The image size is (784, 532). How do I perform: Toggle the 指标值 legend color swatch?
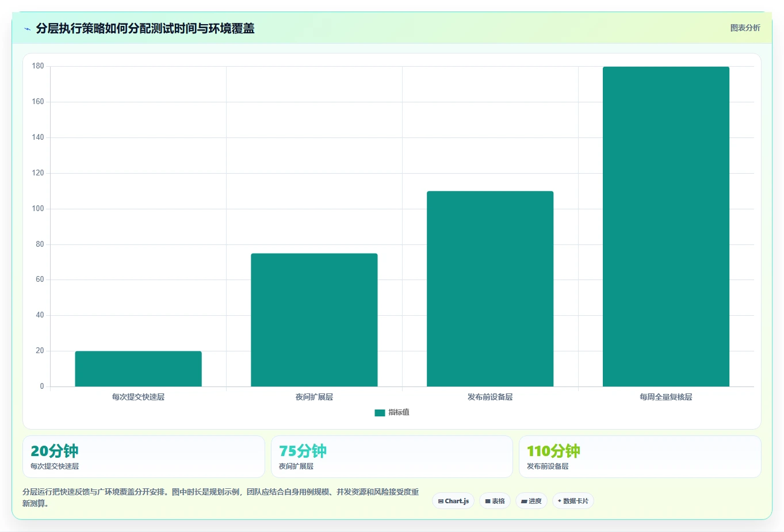pyautogui.click(x=380, y=412)
